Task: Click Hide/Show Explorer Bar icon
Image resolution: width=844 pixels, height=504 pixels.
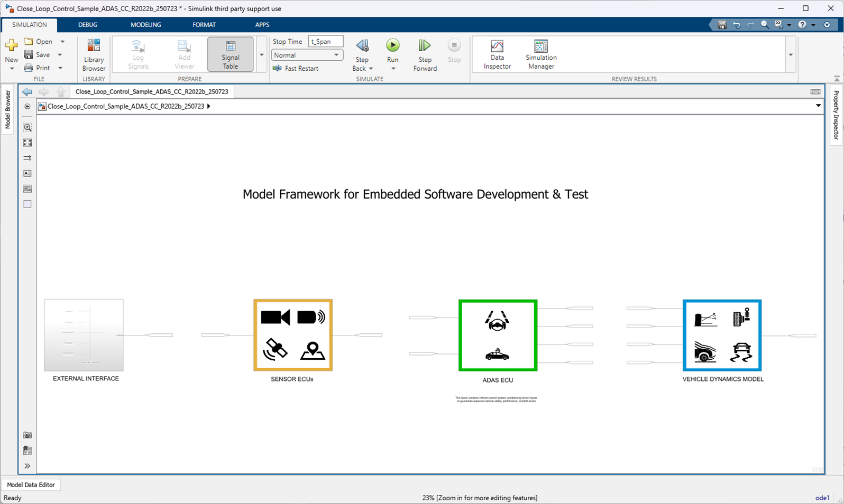Action: point(27,106)
